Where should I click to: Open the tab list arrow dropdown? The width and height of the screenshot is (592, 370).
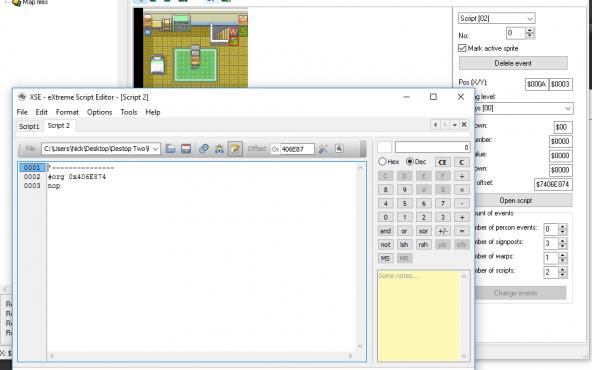click(455, 125)
